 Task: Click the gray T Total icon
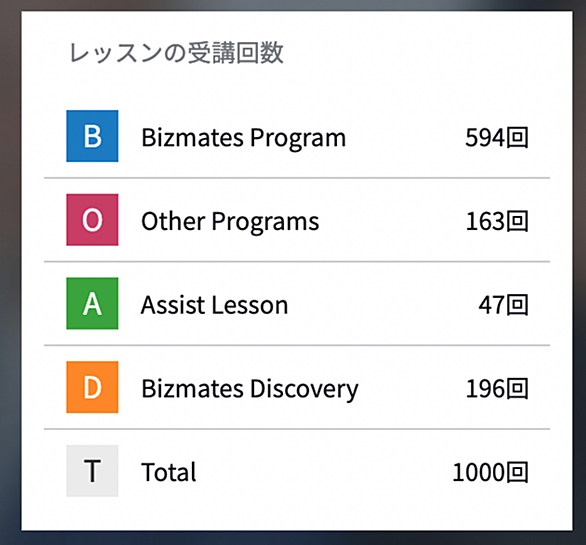coord(92,471)
